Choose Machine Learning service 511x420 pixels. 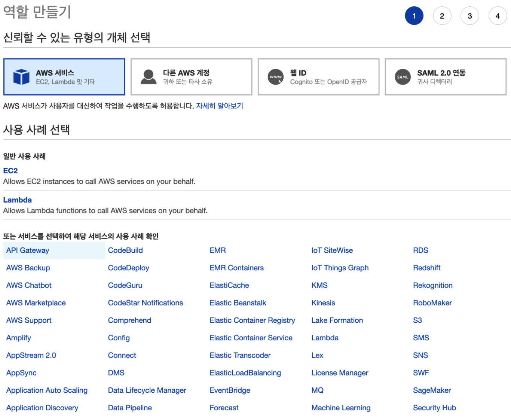coord(341,408)
